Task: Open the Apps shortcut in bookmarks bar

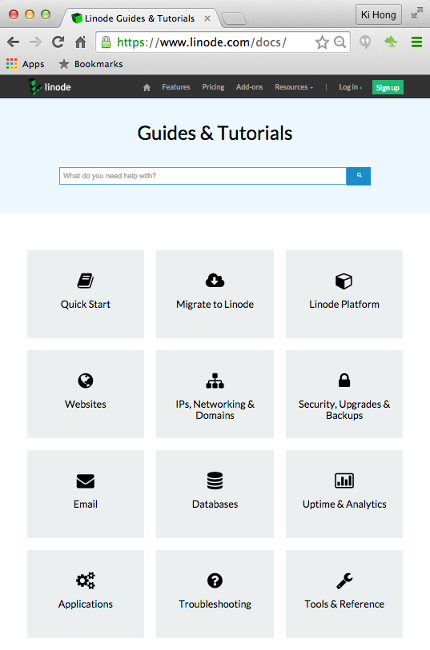Action: tap(25, 64)
